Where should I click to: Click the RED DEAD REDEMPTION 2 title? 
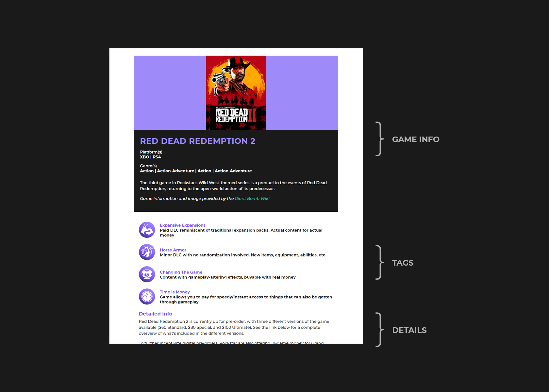(197, 141)
